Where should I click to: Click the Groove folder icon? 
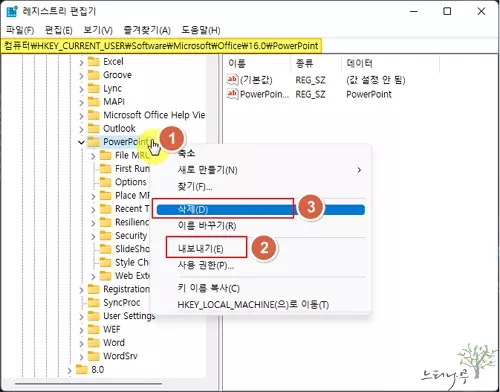coord(94,75)
